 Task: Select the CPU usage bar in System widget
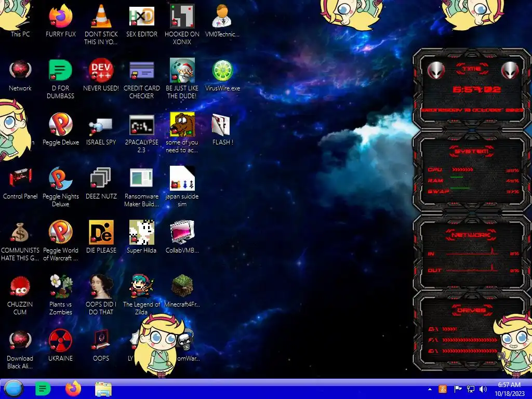(462, 170)
